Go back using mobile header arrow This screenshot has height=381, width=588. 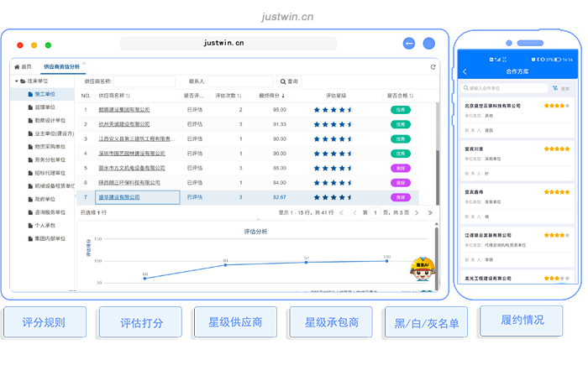point(465,71)
